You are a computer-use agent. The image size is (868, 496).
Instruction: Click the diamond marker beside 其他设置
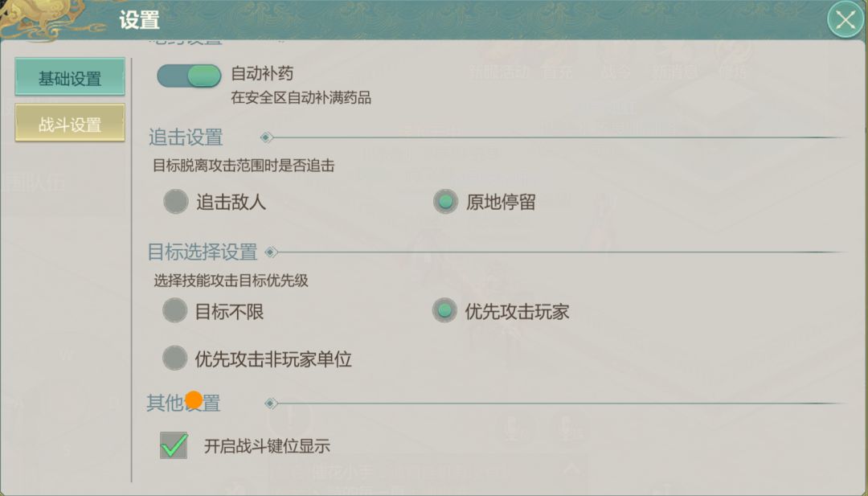click(x=271, y=404)
